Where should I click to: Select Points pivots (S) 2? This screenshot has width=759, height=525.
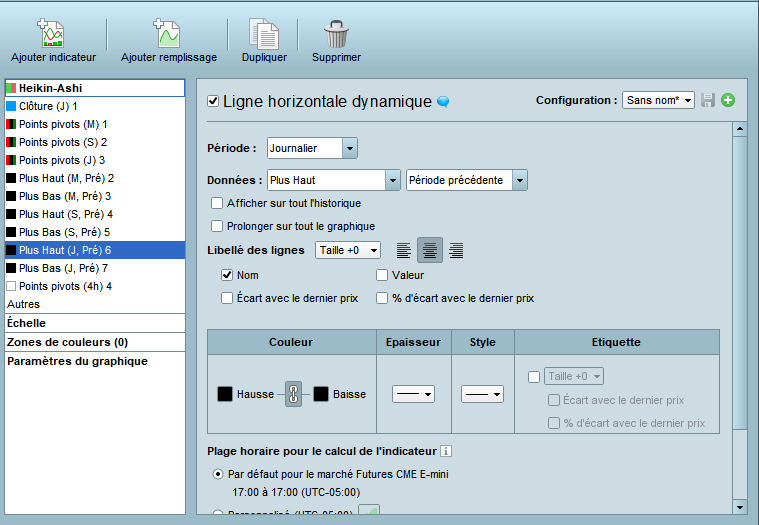95,142
